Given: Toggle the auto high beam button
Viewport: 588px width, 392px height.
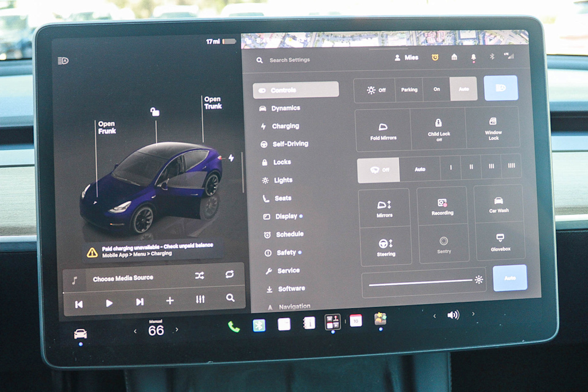Looking at the screenshot, I should [501, 88].
